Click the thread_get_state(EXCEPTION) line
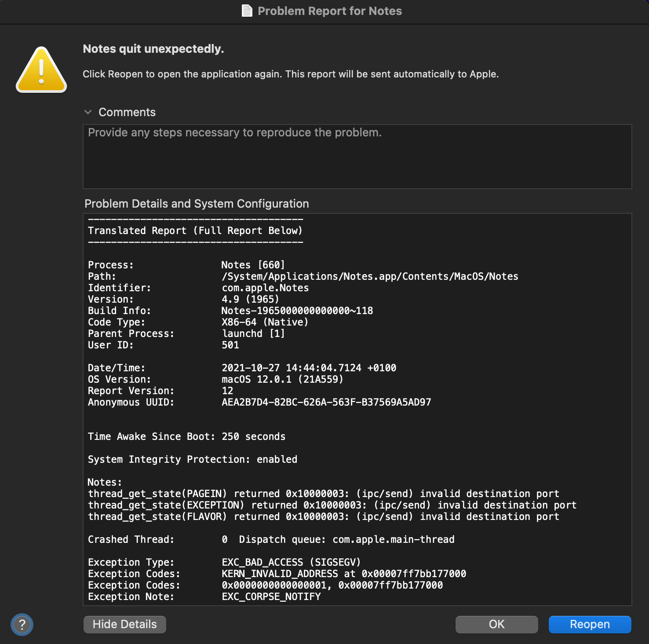This screenshot has height=644, width=649. pos(332,505)
